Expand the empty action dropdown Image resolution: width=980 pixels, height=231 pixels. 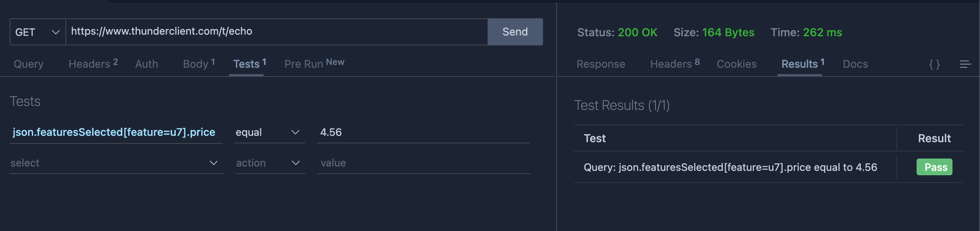270,163
